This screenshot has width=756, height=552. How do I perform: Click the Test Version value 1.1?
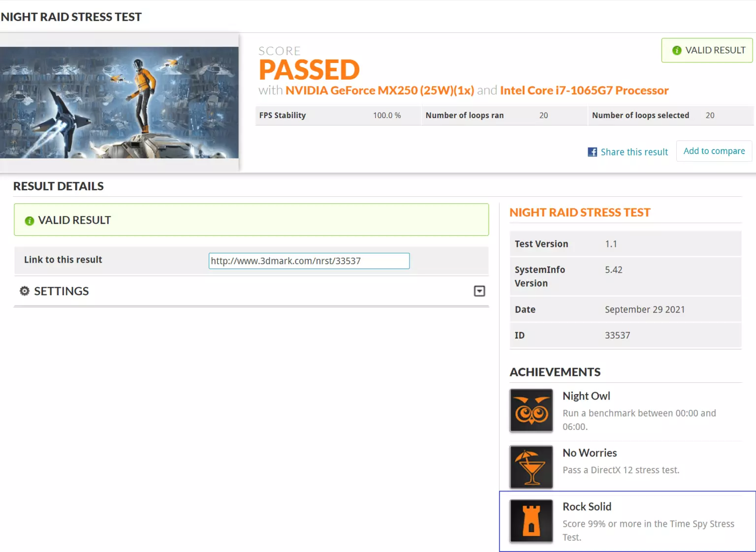[611, 244]
